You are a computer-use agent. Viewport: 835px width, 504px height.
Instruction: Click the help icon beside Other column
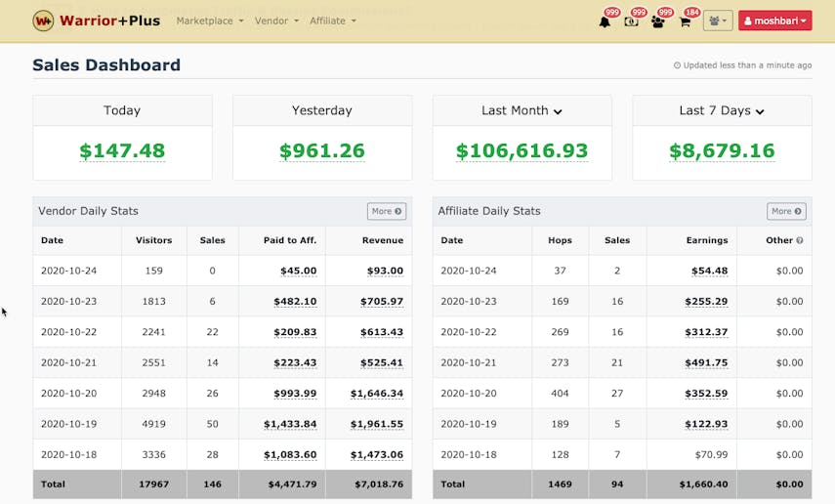(x=800, y=240)
